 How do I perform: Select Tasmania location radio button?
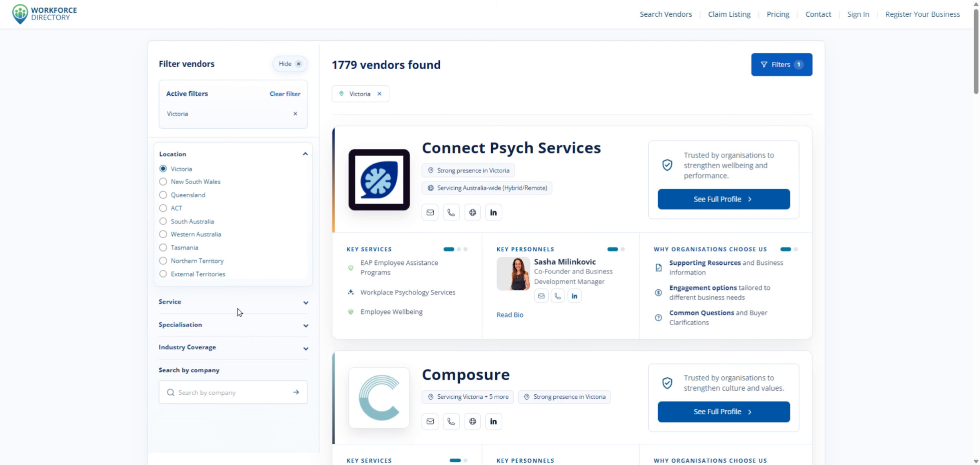(x=163, y=248)
